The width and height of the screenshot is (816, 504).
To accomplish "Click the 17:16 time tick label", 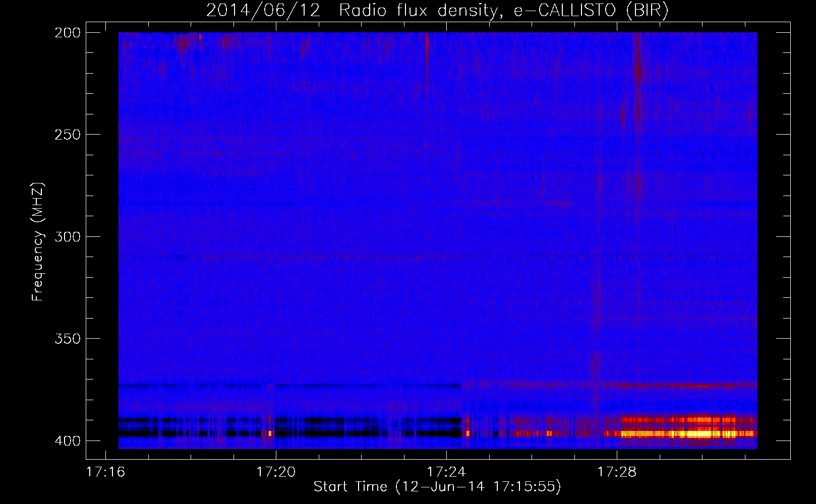I will click(105, 472).
